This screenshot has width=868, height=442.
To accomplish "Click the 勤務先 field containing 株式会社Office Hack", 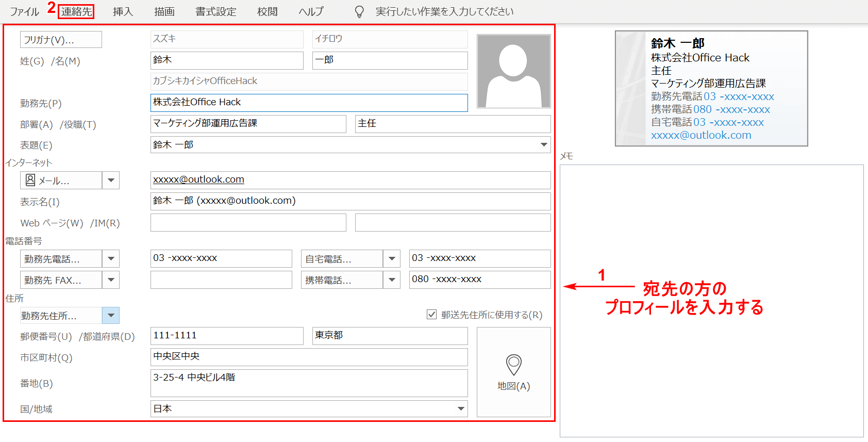I will 309,103.
